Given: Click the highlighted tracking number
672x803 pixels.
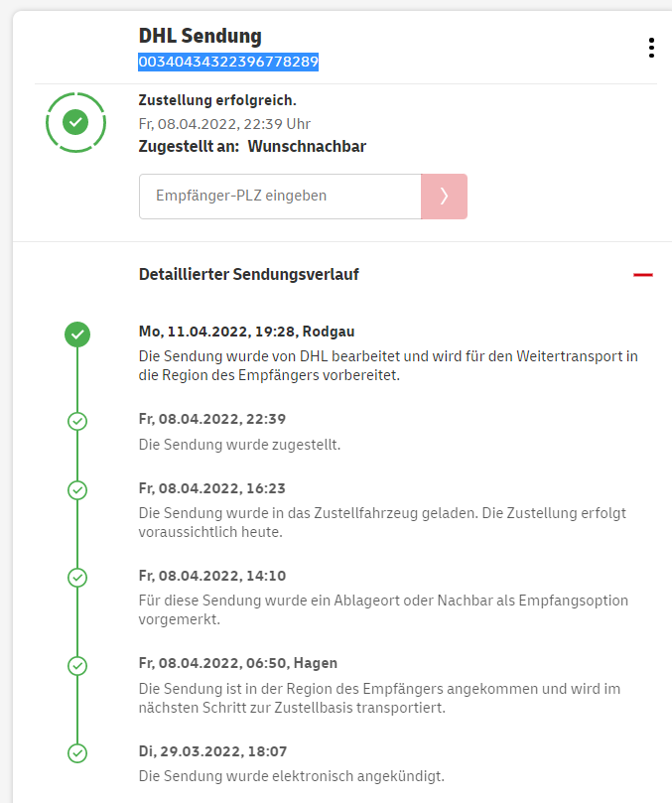Looking at the screenshot, I should [228, 62].
